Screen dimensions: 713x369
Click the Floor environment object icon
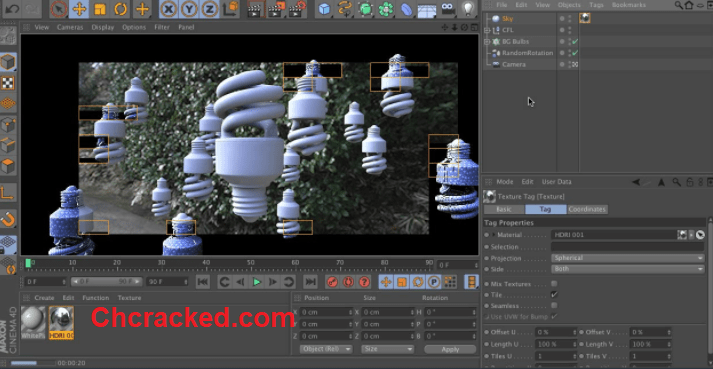[x=427, y=10]
